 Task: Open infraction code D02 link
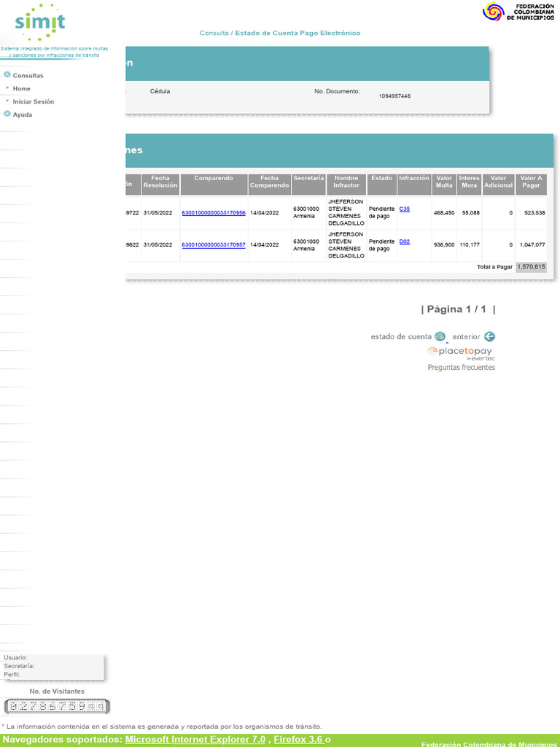point(404,241)
